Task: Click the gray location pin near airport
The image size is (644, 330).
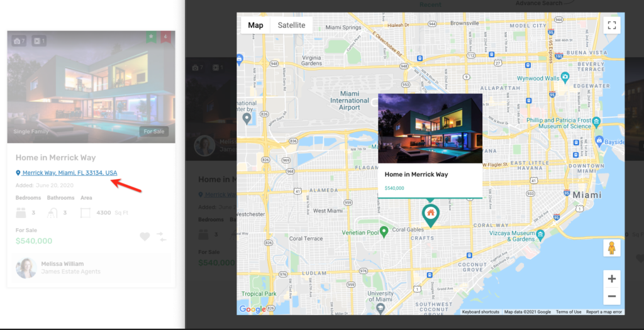Action: [x=247, y=119]
